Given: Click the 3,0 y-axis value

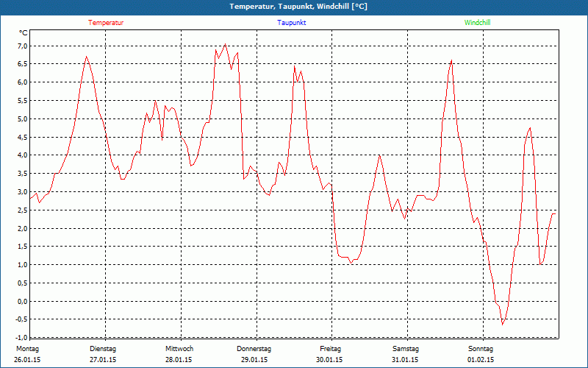Looking at the screenshot, I should pyautogui.click(x=23, y=192).
